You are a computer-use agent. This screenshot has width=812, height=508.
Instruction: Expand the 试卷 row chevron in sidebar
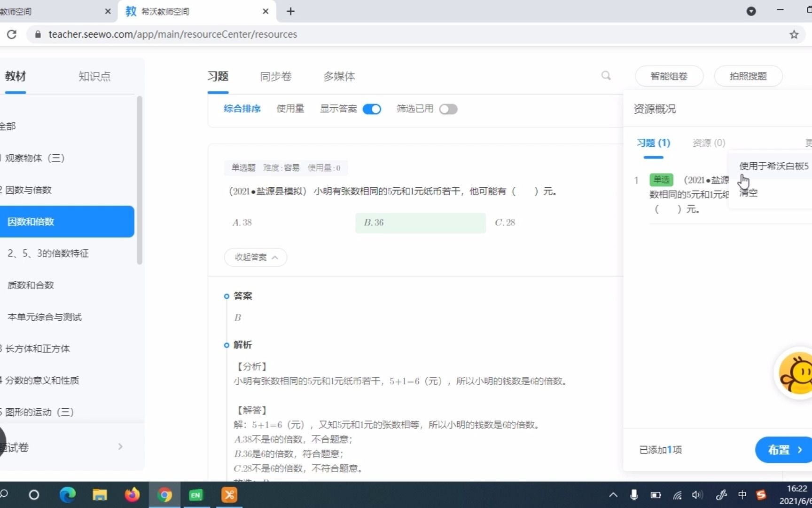click(120, 447)
